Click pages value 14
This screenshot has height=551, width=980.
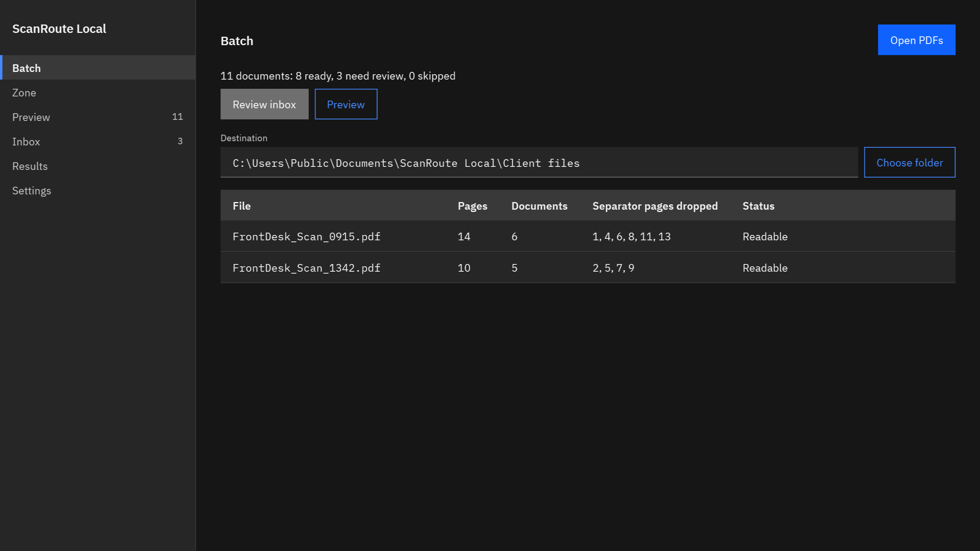(464, 236)
